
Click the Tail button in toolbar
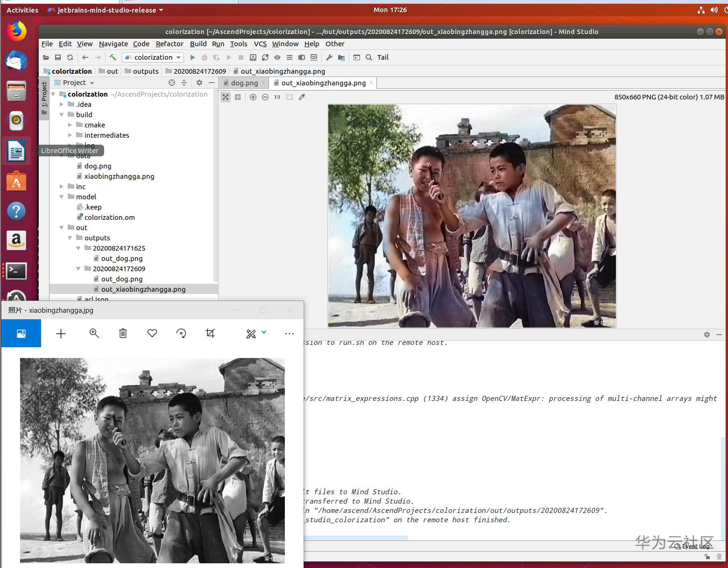pyautogui.click(x=382, y=57)
